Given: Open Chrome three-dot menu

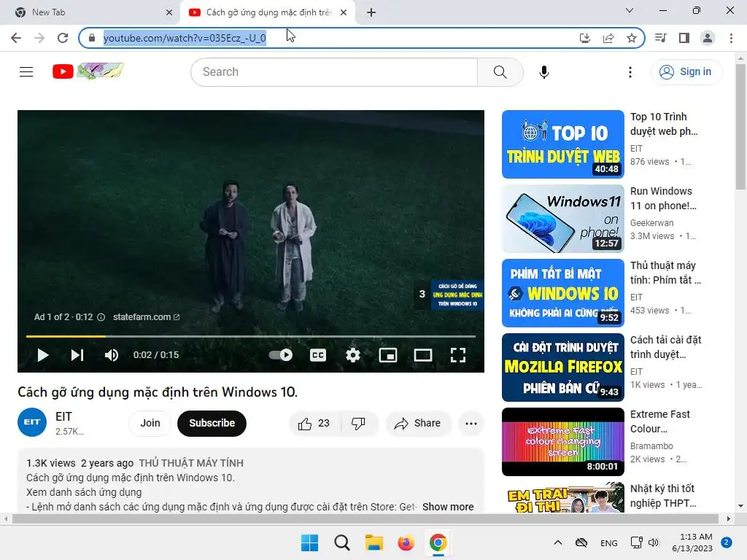Looking at the screenshot, I should [x=731, y=38].
